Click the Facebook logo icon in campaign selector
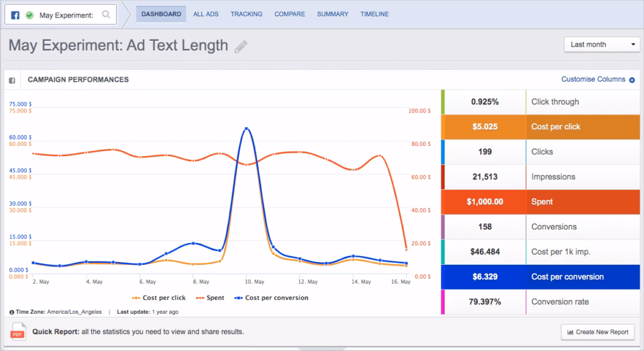 point(16,14)
